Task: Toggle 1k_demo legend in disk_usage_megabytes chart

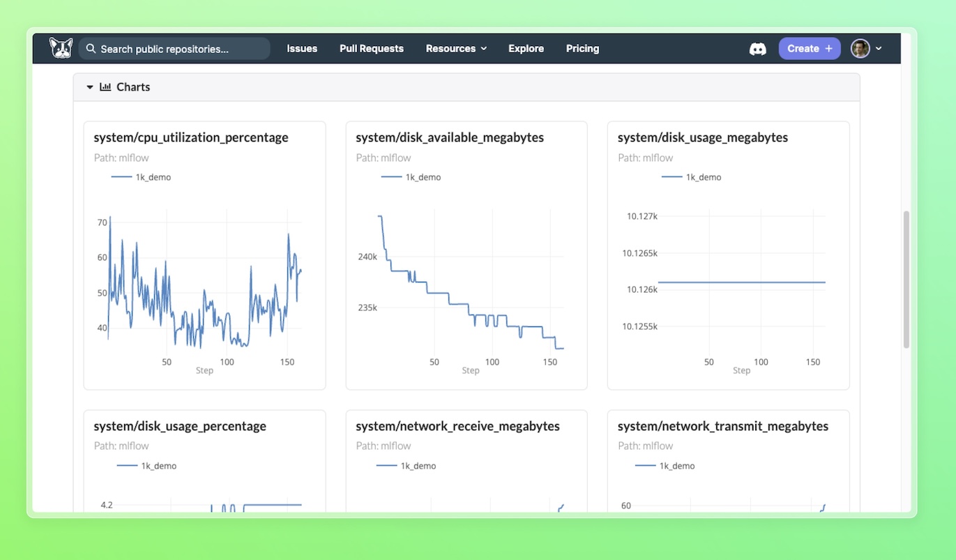Action: click(x=692, y=177)
